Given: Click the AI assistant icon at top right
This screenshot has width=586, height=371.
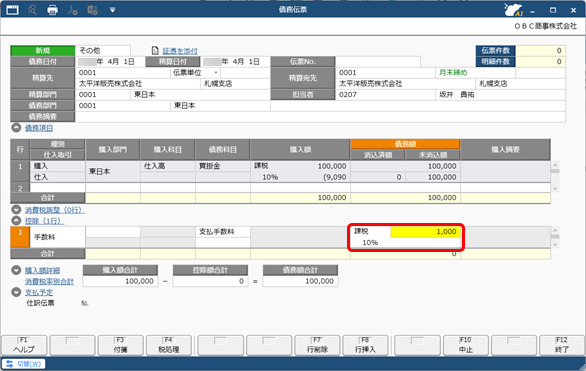Looking at the screenshot, I should 513,10.
